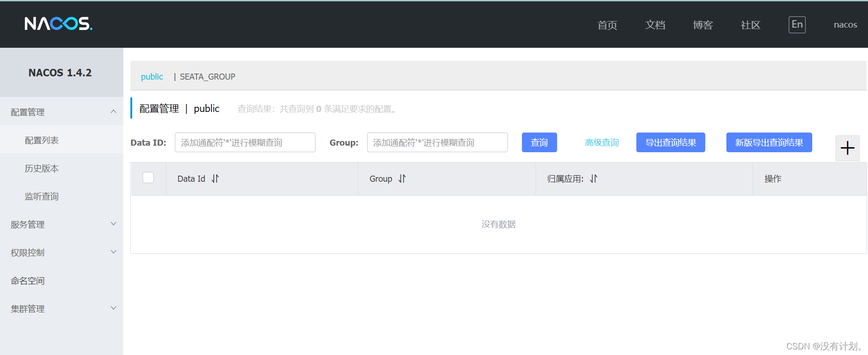Image resolution: width=868 pixels, height=355 pixels.
Task: Open 命名空间 in sidebar
Action: click(x=61, y=281)
